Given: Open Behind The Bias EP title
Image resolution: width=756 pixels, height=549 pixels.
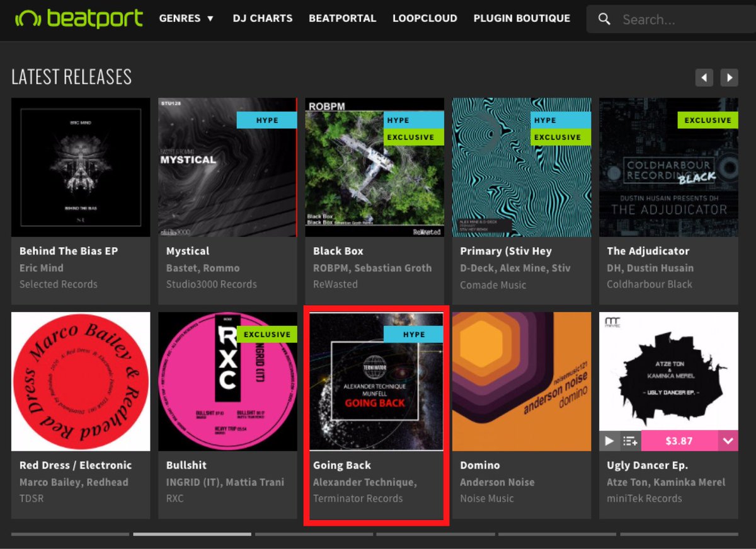Looking at the screenshot, I should point(69,251).
